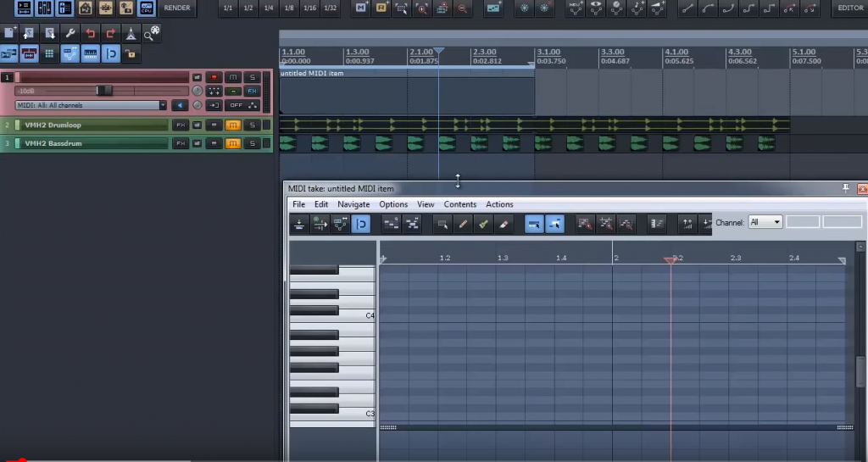The image size is (868, 462).
Task: Click MIDI editor vertical scrollbar
Action: click(x=860, y=372)
